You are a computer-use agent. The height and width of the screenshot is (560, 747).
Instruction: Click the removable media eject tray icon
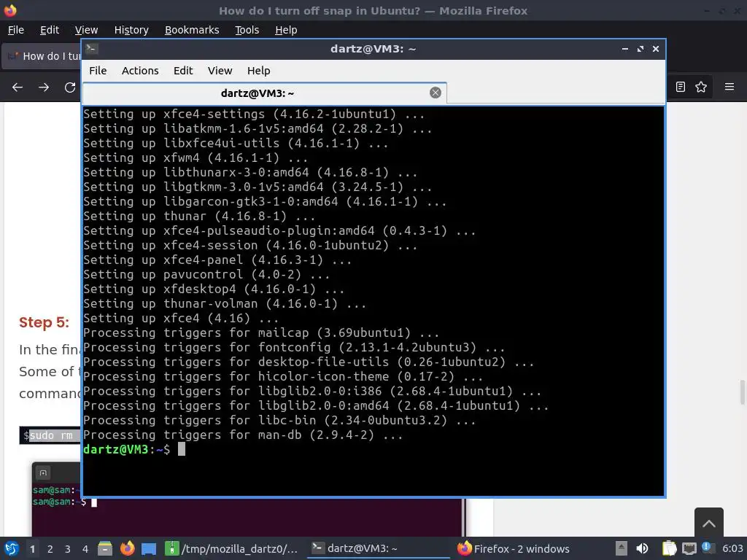(x=621, y=548)
